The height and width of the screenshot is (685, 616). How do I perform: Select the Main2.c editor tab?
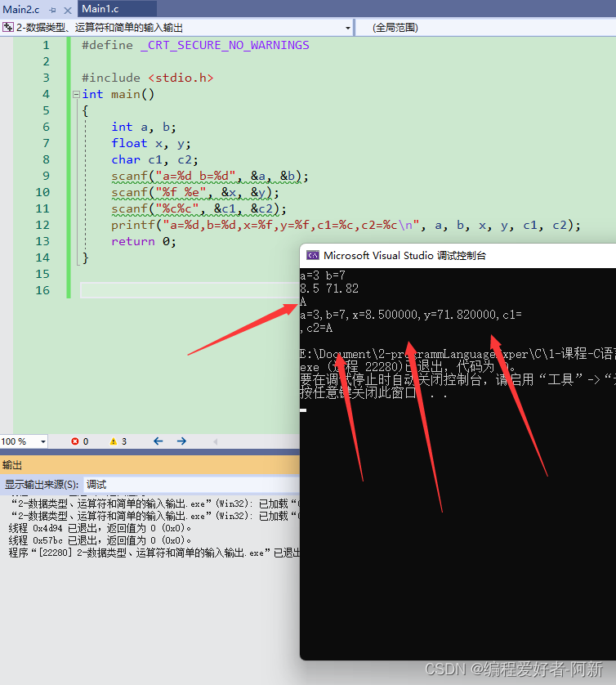21,9
